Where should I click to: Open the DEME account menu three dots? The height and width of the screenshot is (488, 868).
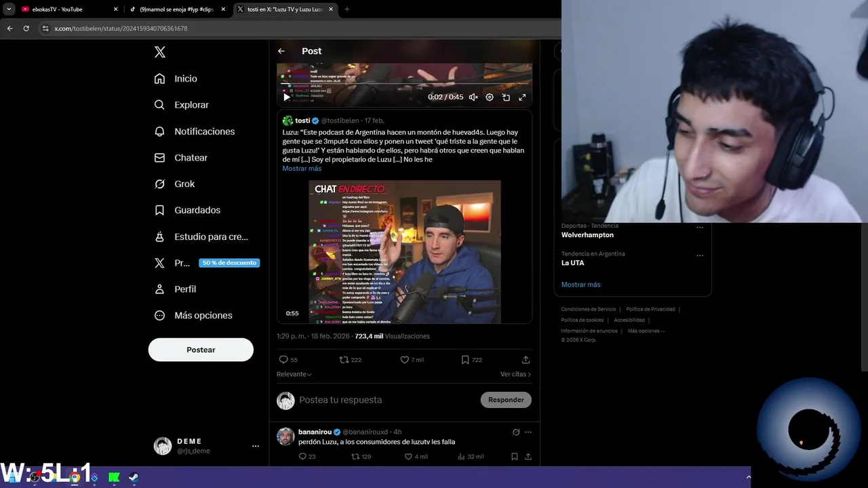click(x=256, y=446)
